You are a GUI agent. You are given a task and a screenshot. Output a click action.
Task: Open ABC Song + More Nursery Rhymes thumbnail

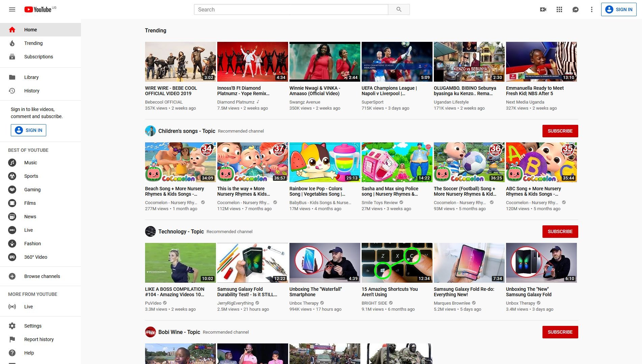coord(541,162)
